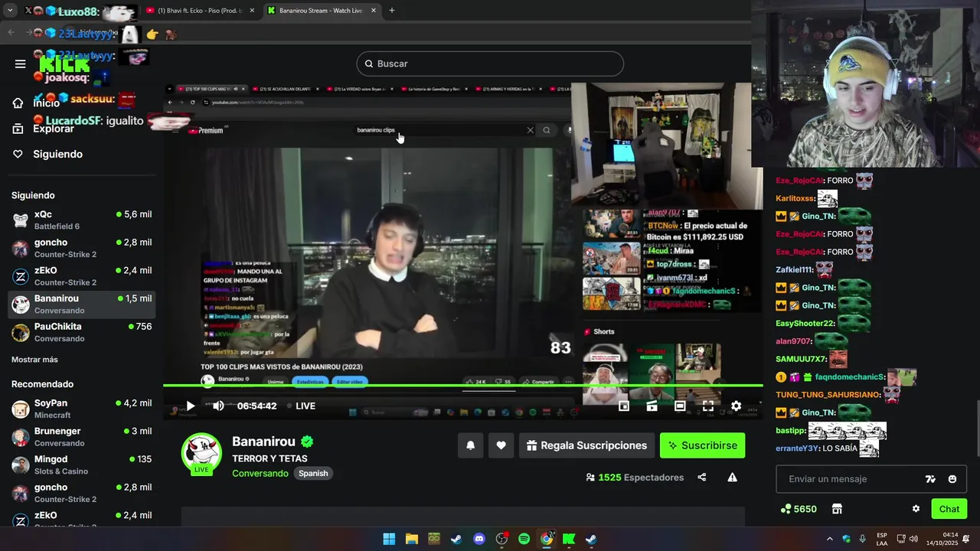Open the player settings gear
Viewport: 980px width, 551px height.
click(x=736, y=406)
